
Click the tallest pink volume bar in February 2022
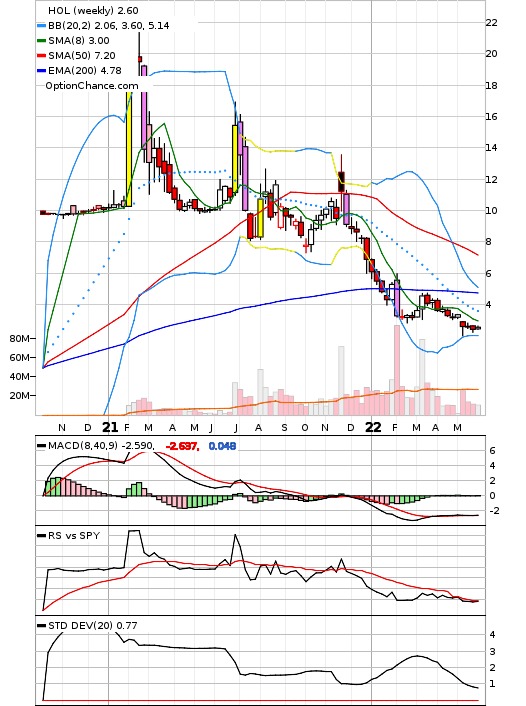(x=397, y=370)
